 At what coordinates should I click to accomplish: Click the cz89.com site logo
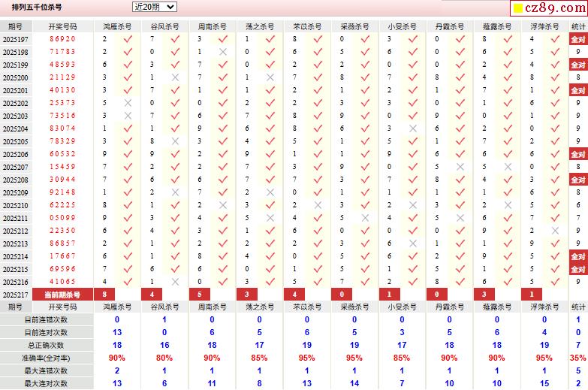click(x=549, y=8)
